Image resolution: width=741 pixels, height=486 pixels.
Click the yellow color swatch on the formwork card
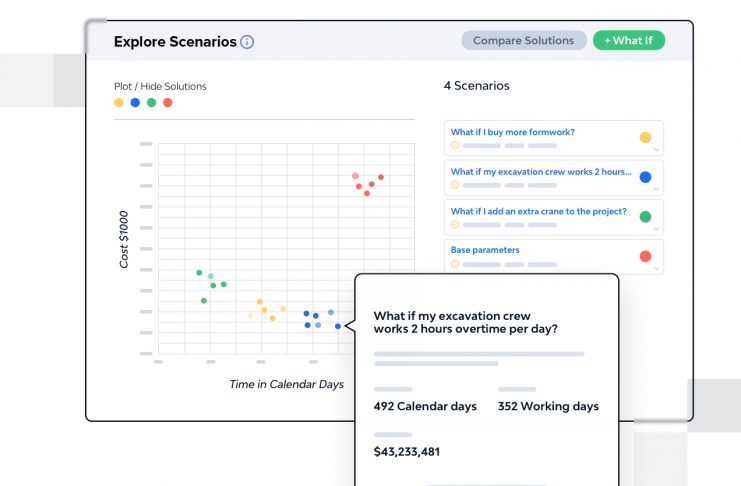(x=645, y=138)
